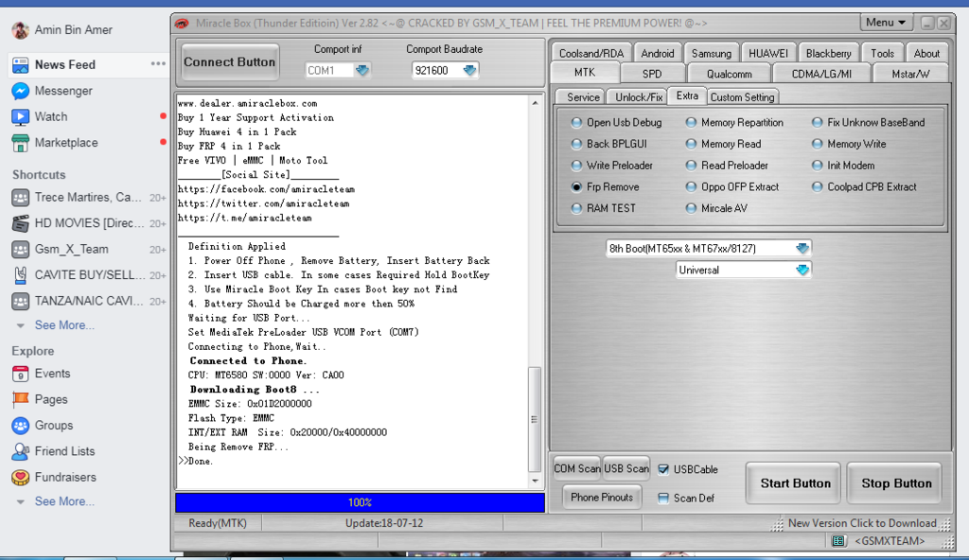The width and height of the screenshot is (969, 560).
Task: Click the Watch icon in Facebook sidebar
Action: point(21,116)
